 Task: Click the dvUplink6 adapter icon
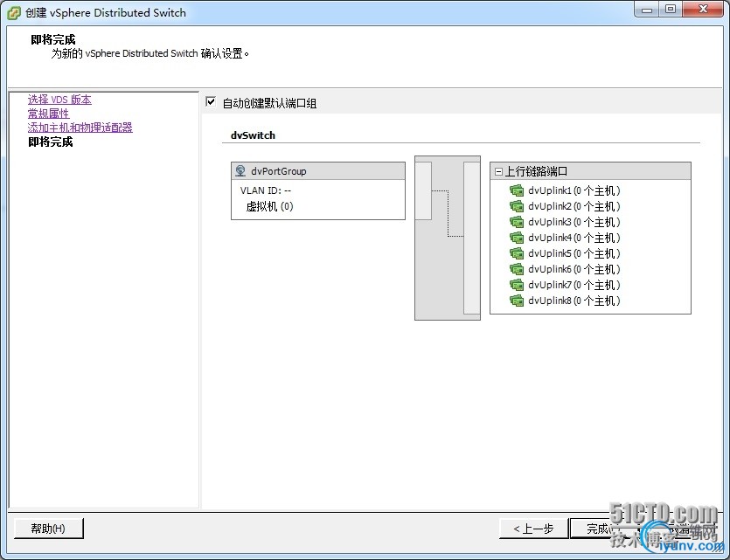tap(517, 269)
